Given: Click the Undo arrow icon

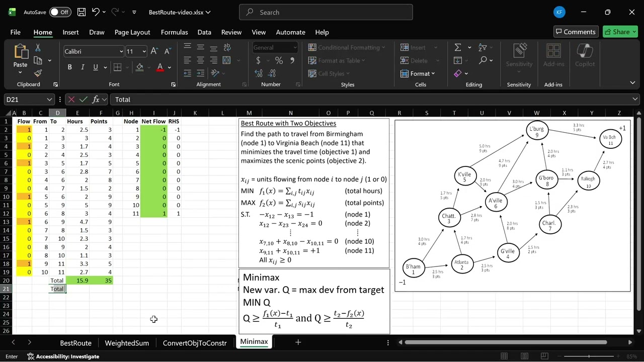Looking at the screenshot, I should (x=96, y=12).
